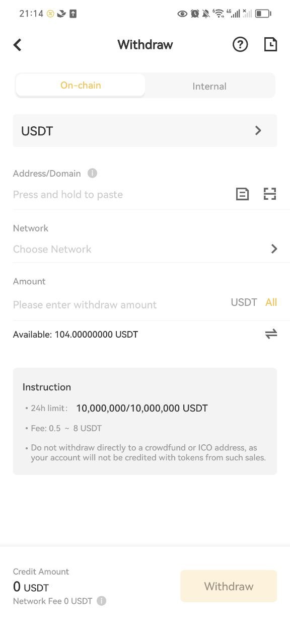Focus the withdraw amount field
Image resolution: width=290 pixels, height=644 pixels.
point(119,304)
